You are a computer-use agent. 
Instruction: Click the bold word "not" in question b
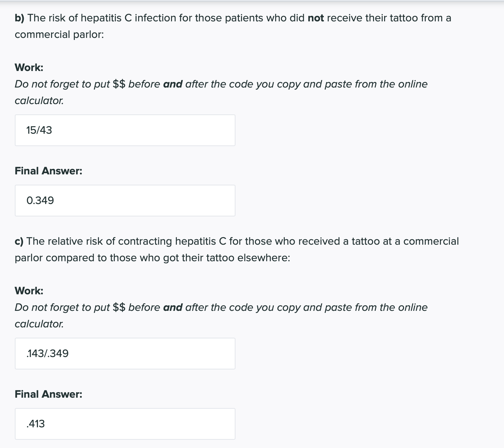315,18
